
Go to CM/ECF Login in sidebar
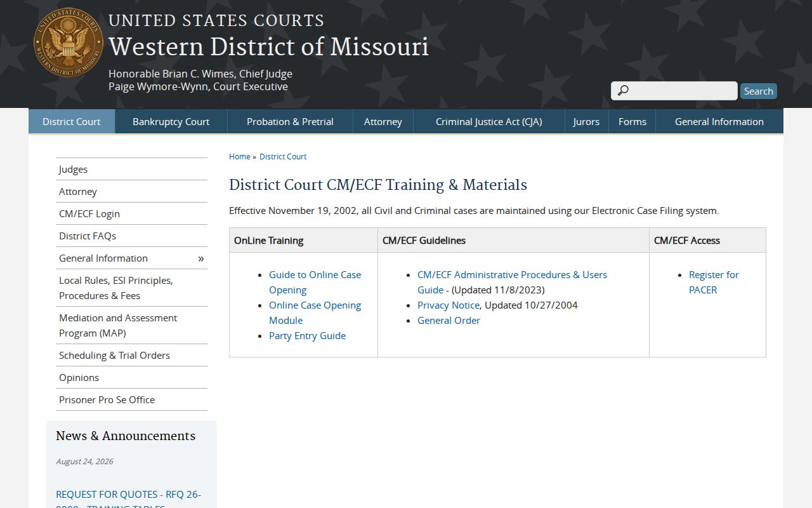tap(131, 213)
